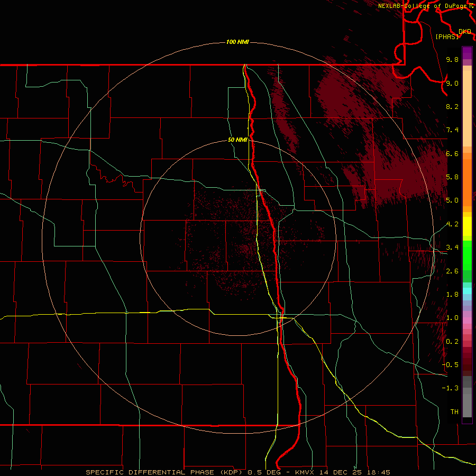476x476 pixels.
Task: Click the 2.6 color scale value
Action: 452,271
